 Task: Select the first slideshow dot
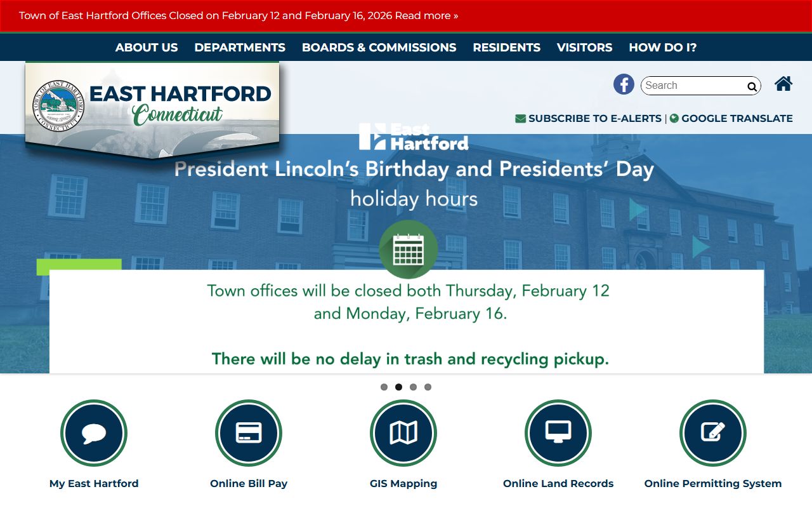[x=384, y=387]
